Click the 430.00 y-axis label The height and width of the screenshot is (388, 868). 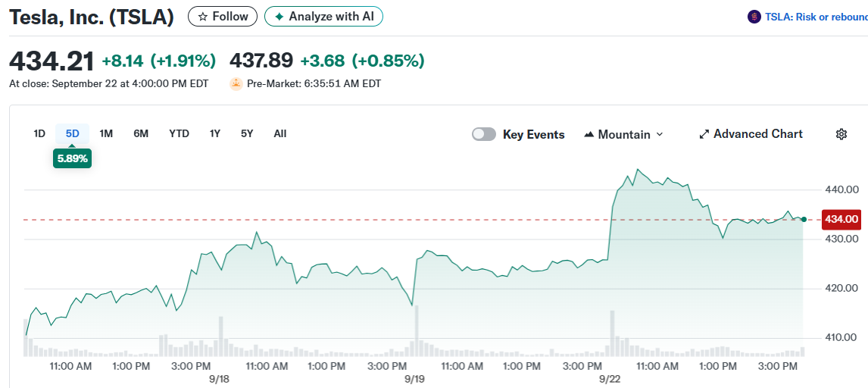841,239
